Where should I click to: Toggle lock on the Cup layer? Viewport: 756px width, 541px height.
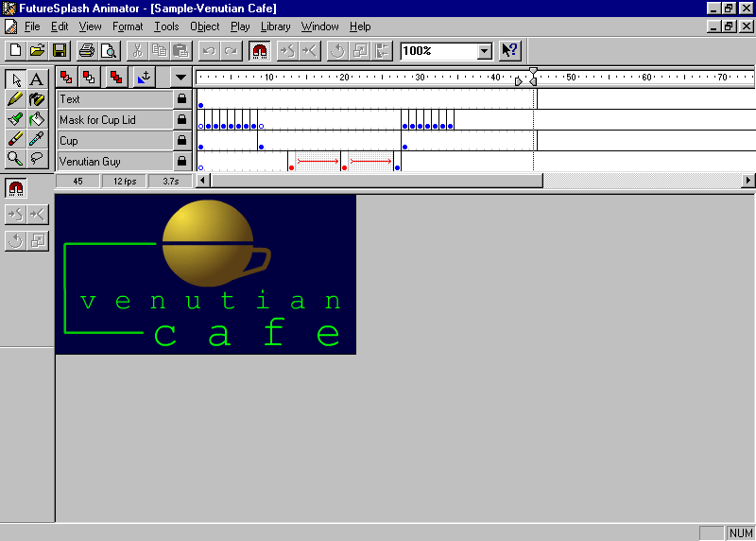[x=181, y=140]
